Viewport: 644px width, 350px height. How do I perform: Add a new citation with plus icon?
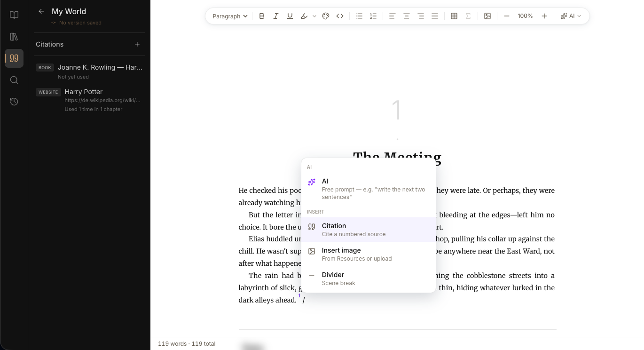point(137,44)
